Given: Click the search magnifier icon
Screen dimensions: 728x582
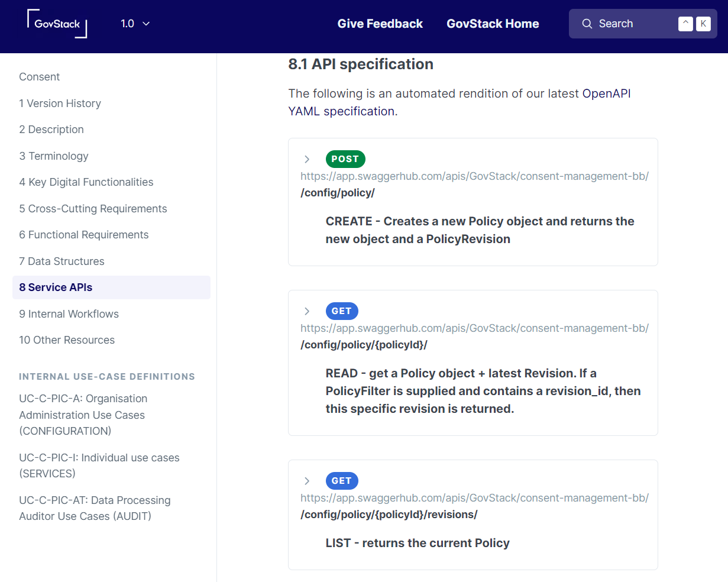Looking at the screenshot, I should click(x=587, y=24).
